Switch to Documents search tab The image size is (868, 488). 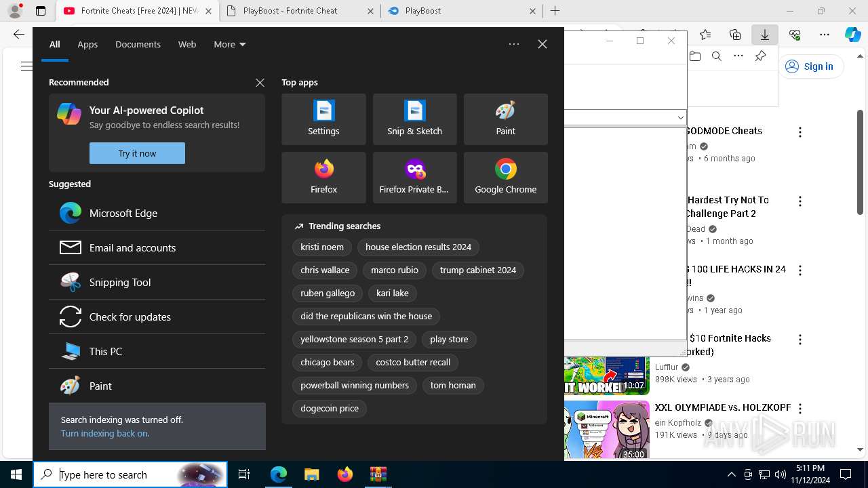click(x=138, y=44)
